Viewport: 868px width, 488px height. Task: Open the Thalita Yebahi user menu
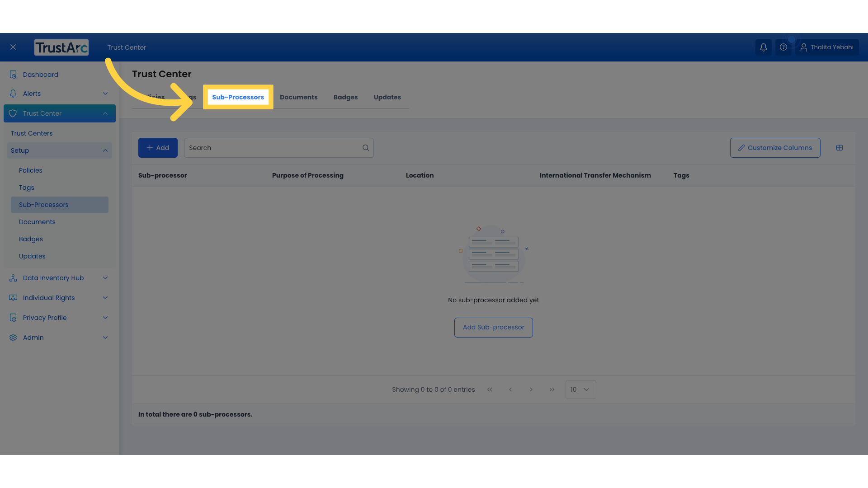(x=827, y=47)
